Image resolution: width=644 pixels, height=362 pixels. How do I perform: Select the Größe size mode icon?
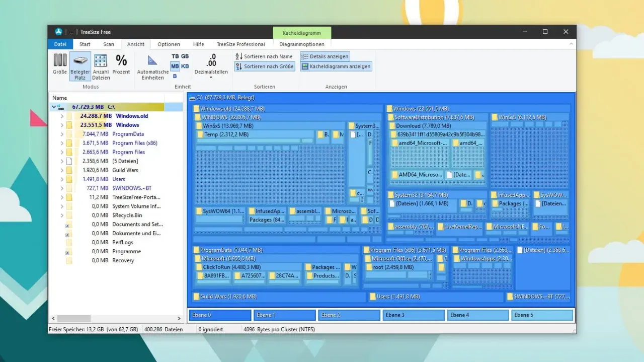coord(60,60)
